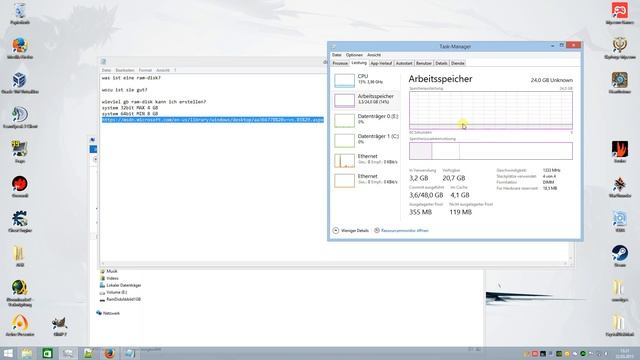Open the folder icon below Steam on desktop

(x=620, y=291)
